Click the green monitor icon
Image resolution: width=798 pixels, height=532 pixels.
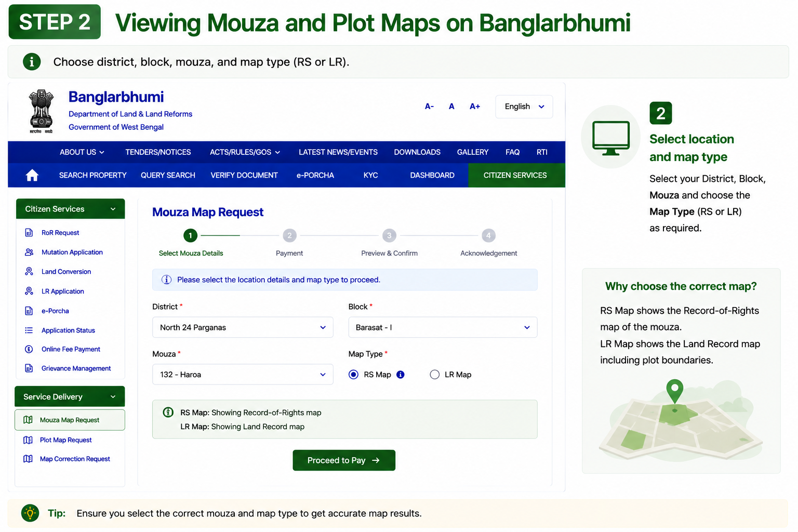pos(611,138)
